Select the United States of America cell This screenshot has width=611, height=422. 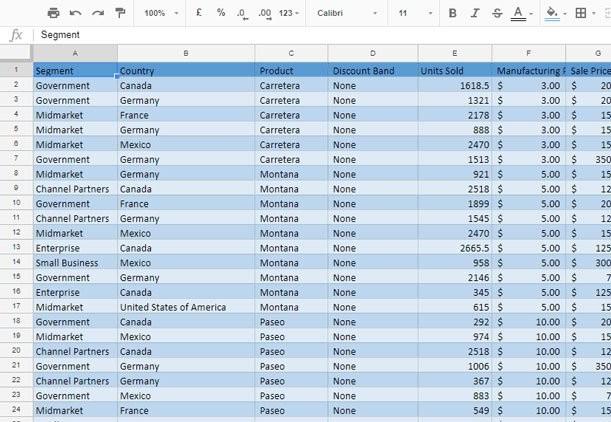(186, 307)
